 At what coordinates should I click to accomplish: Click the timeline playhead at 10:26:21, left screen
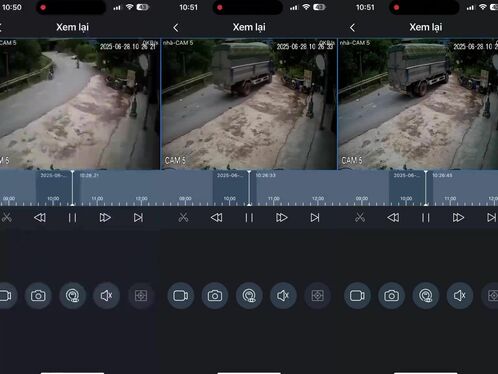click(x=72, y=188)
